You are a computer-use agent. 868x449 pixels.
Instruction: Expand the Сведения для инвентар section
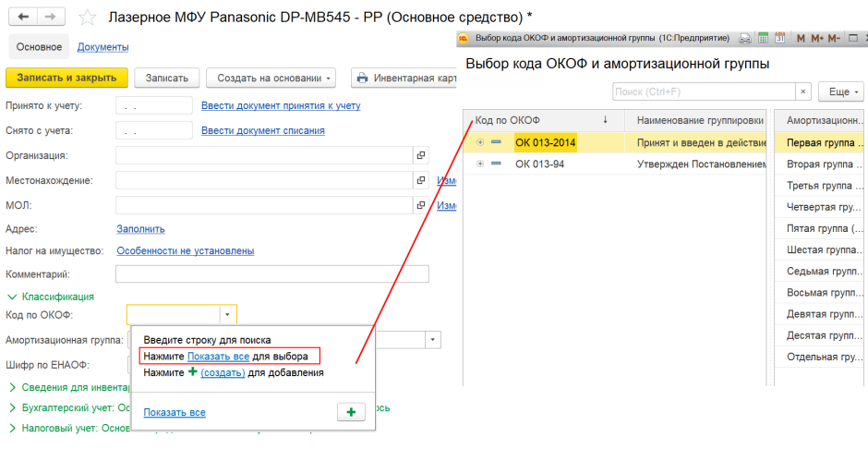point(13,387)
